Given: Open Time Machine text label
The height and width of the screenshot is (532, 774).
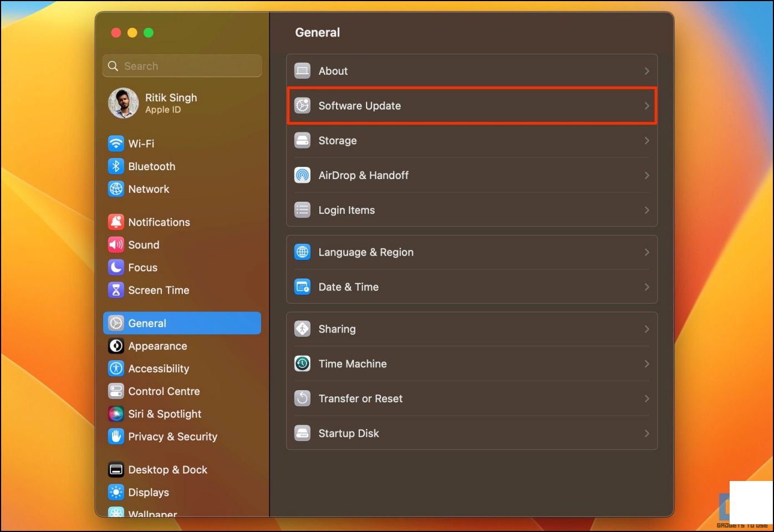Looking at the screenshot, I should coord(353,364).
